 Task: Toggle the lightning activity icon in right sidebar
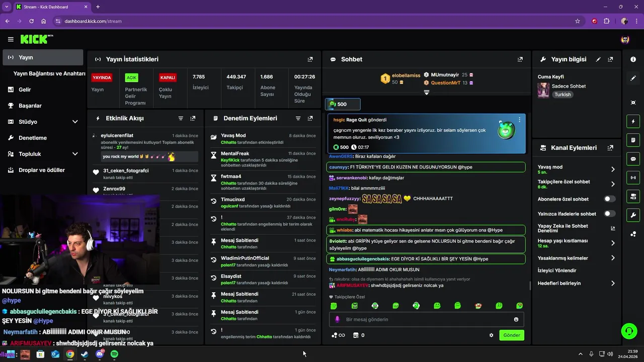click(633, 121)
